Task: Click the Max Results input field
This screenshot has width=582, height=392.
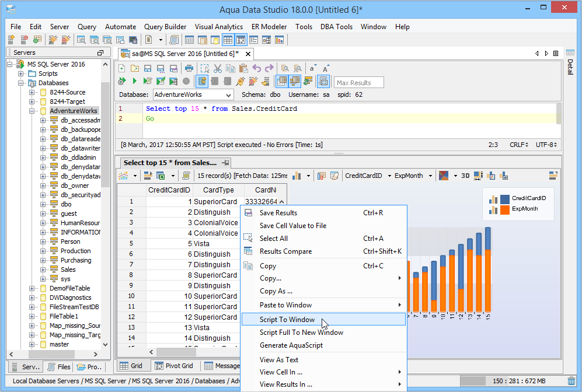Action: (x=359, y=83)
